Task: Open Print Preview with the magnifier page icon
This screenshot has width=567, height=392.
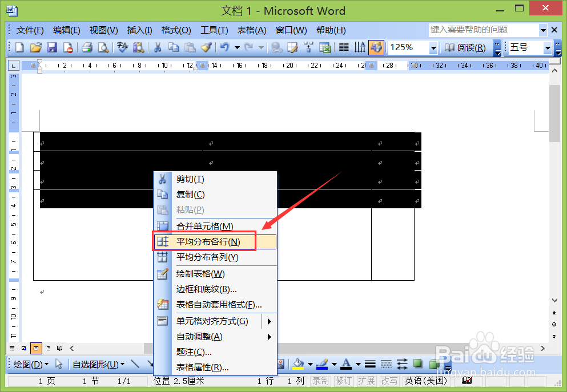Action: click(x=103, y=47)
